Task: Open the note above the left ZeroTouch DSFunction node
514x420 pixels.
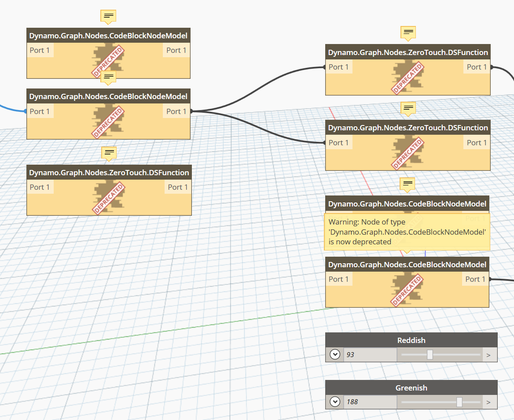Action: coord(109,154)
